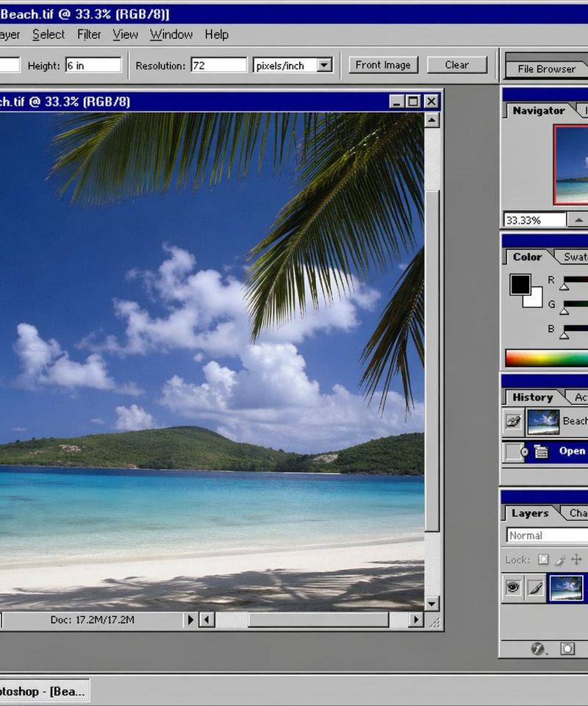Set history brush source box beside Open state
This screenshot has width=588, height=706.
(x=512, y=452)
